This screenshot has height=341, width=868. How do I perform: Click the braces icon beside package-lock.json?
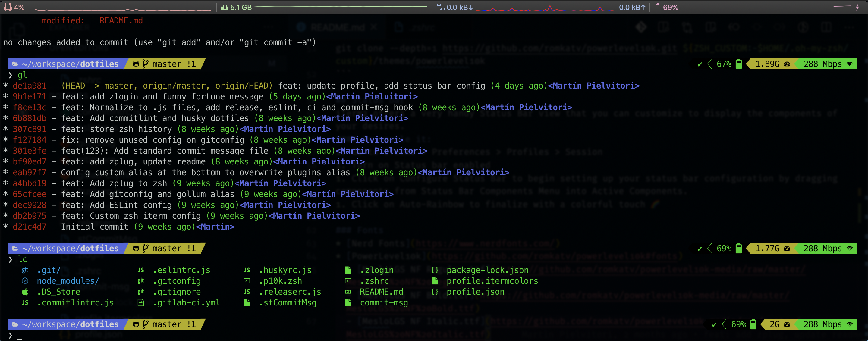coord(435,270)
